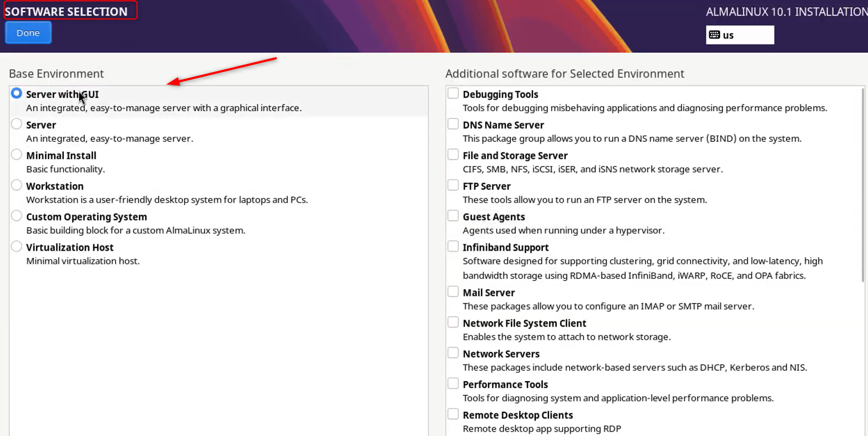Click the 'Workstation' label text

coord(55,186)
